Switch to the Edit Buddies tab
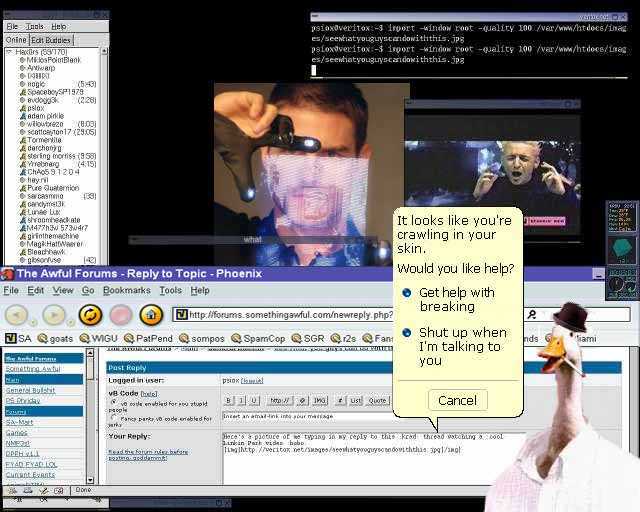This screenshot has height=512, width=640. tap(51, 40)
